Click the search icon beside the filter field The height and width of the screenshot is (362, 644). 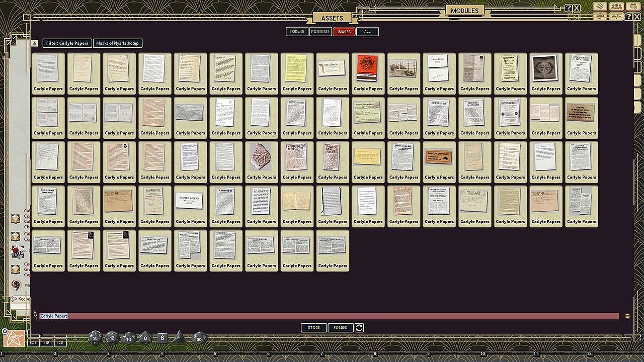point(35,316)
